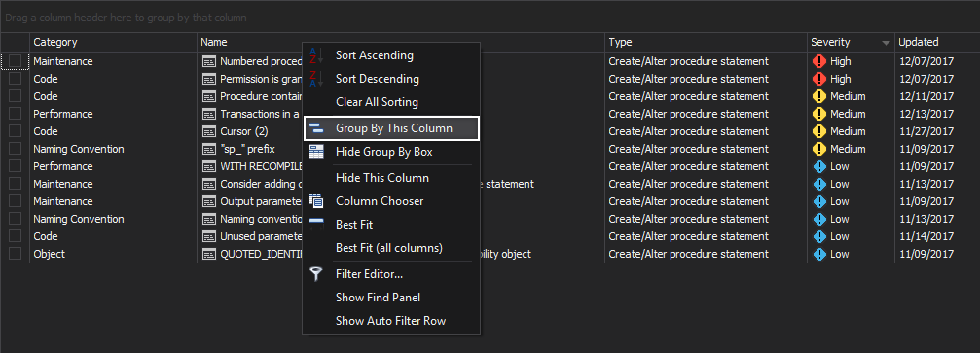Screen dimensions: 980x353
Task: Click Low severity icon in Consider adding row
Action: [x=818, y=184]
